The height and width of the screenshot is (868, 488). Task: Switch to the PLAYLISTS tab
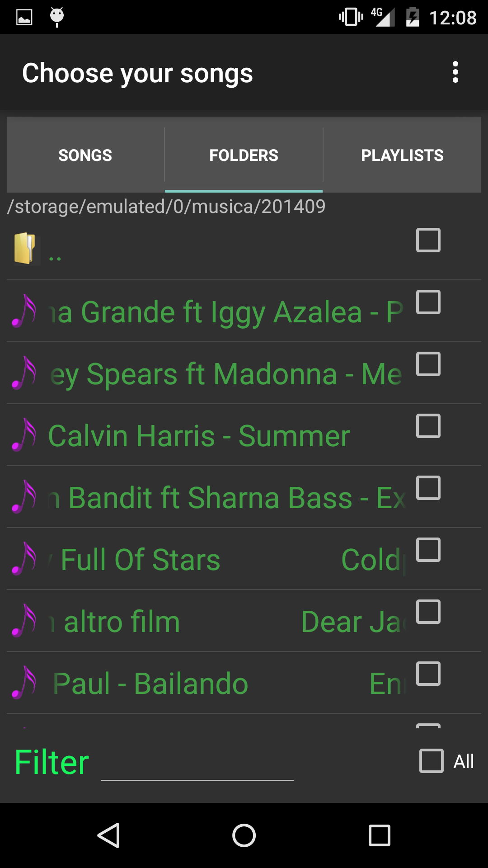[402, 155]
